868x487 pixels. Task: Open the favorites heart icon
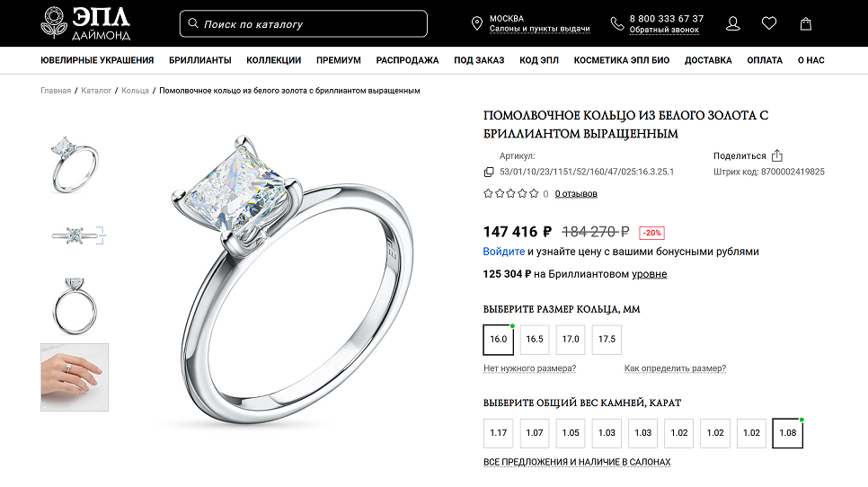pos(769,23)
